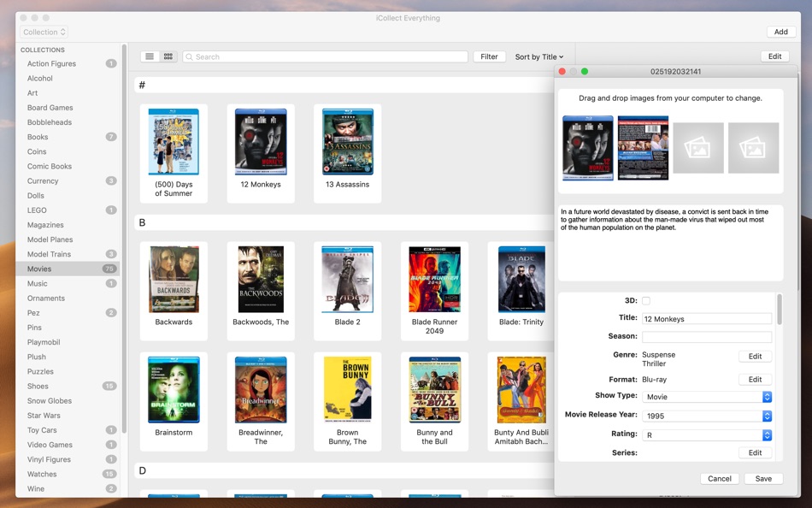Click the movie description text area

(671, 243)
